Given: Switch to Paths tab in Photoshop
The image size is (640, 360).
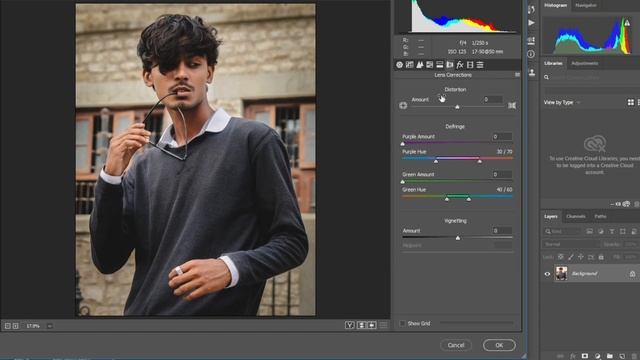Looking at the screenshot, I should (x=600, y=216).
